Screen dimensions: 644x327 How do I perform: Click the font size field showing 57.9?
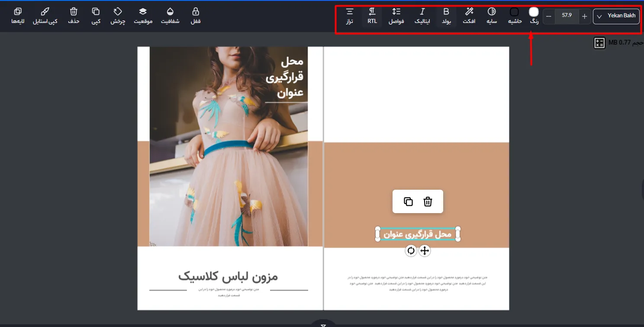click(x=567, y=16)
